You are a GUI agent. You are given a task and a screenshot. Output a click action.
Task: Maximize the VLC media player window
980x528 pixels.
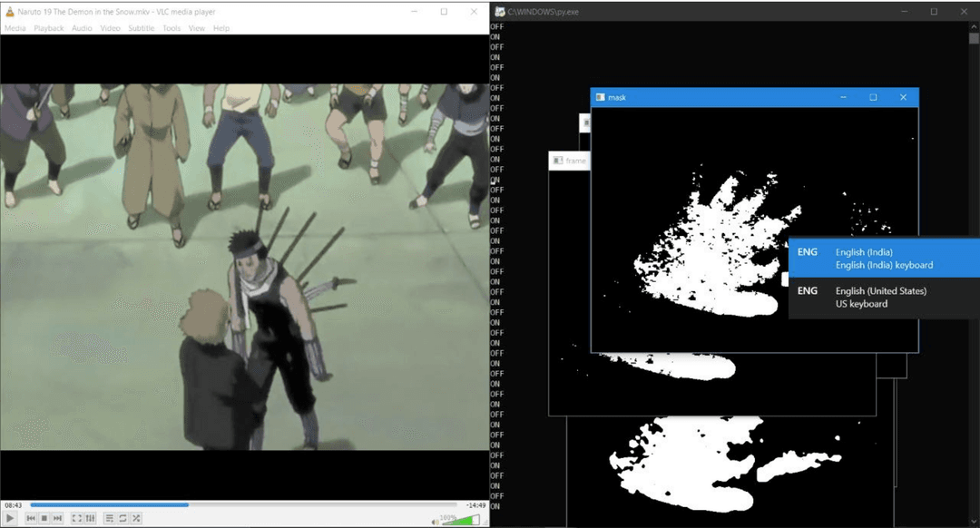click(444, 11)
